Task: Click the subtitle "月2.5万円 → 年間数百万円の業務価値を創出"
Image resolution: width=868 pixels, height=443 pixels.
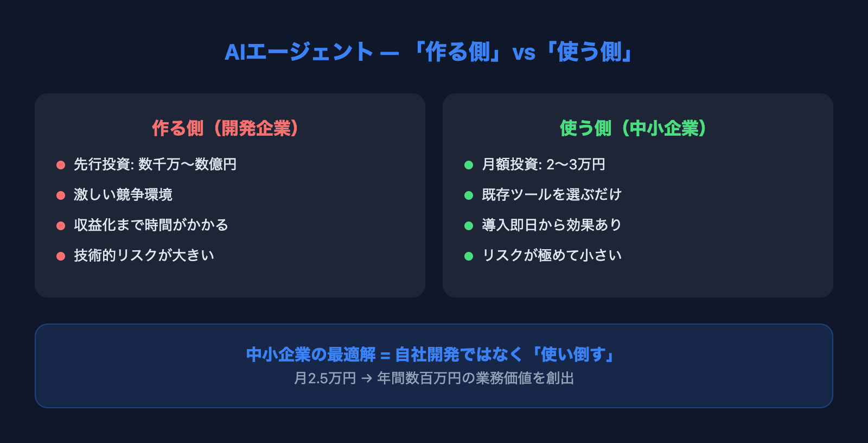Action: point(434,378)
